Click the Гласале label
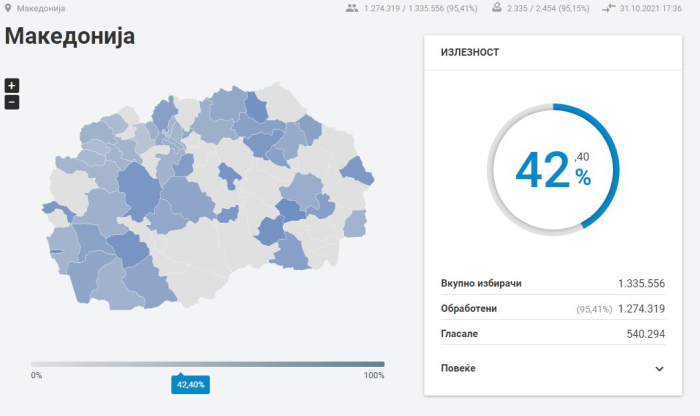This screenshot has width=700, height=416. tap(459, 333)
